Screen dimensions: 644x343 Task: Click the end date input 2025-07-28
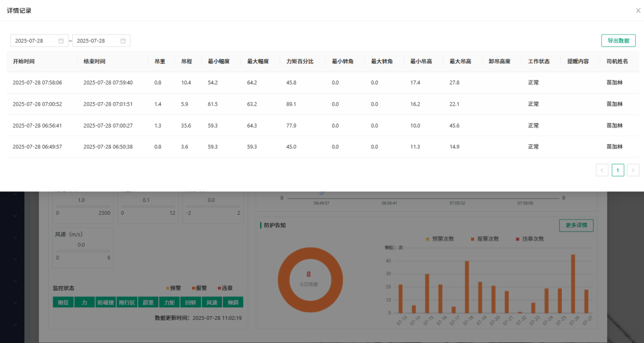coord(101,41)
